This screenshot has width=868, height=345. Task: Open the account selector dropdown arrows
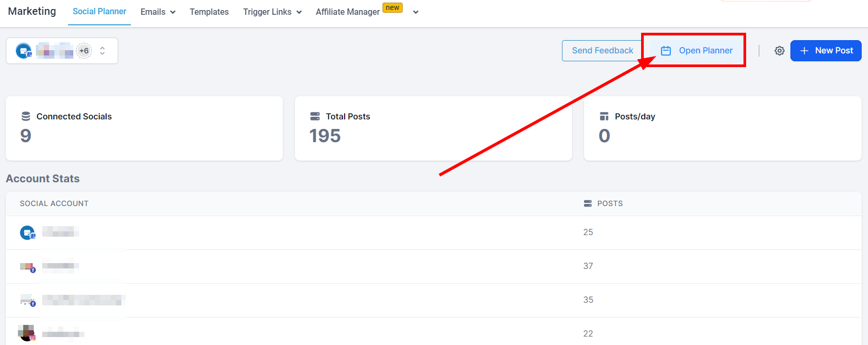pyautogui.click(x=102, y=51)
